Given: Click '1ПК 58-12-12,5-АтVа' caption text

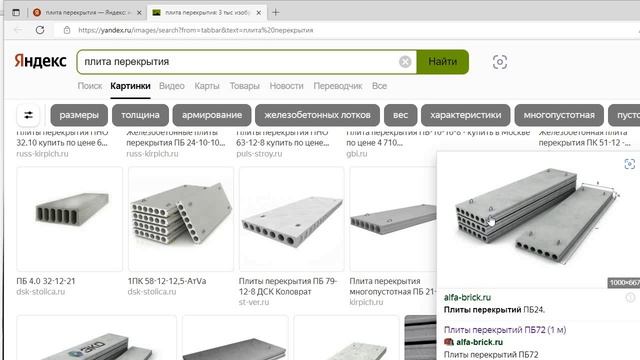Looking at the screenshot, I should coord(167,281).
